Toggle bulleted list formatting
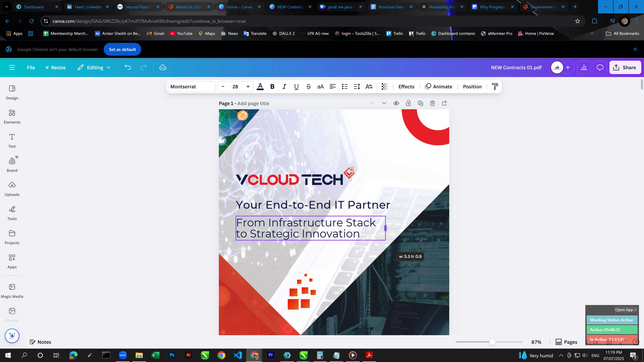Screen dimensions: 644x362 tap(345, 87)
